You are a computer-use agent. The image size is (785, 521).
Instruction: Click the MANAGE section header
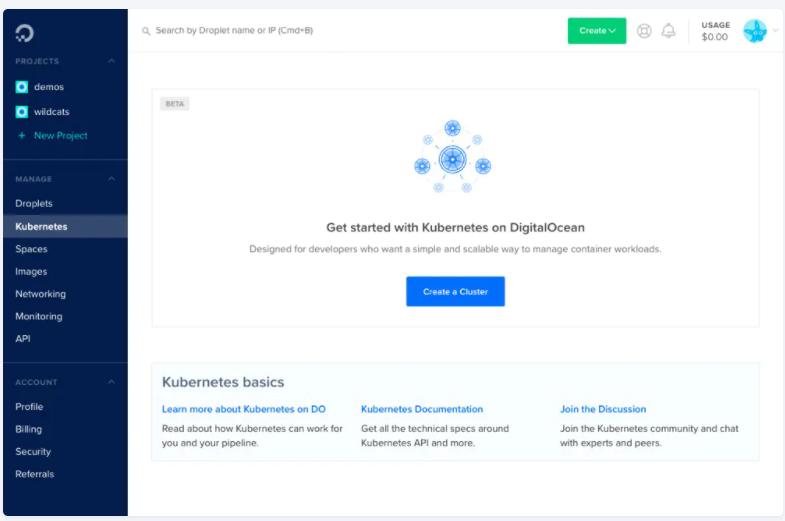(34, 179)
